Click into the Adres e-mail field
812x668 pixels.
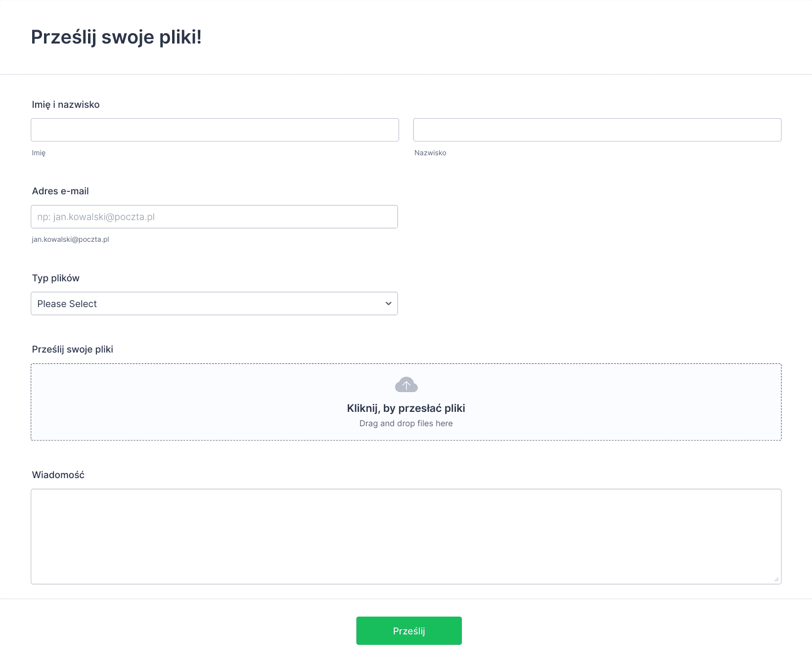214,217
